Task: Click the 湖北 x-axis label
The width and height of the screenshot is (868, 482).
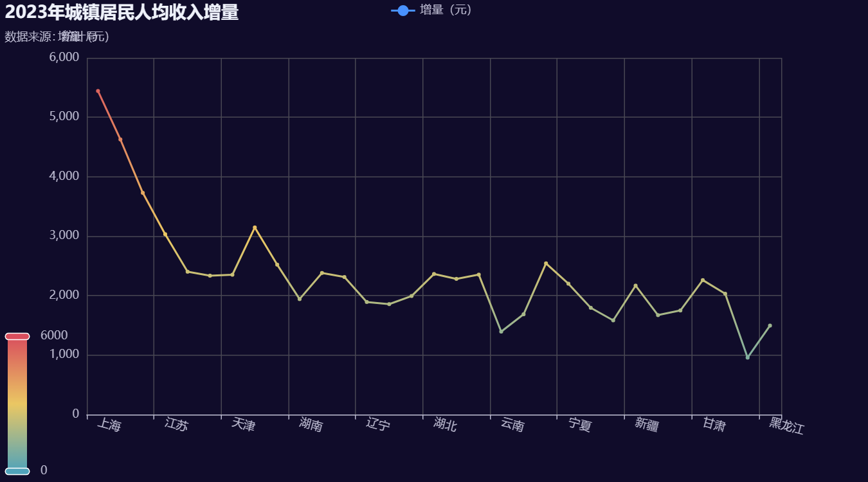Action: [x=445, y=425]
